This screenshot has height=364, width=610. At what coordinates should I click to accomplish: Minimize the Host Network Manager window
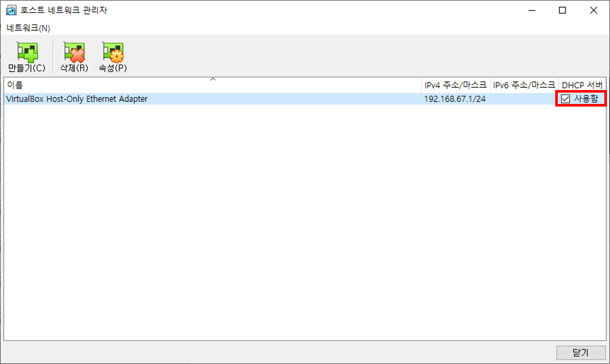[531, 10]
